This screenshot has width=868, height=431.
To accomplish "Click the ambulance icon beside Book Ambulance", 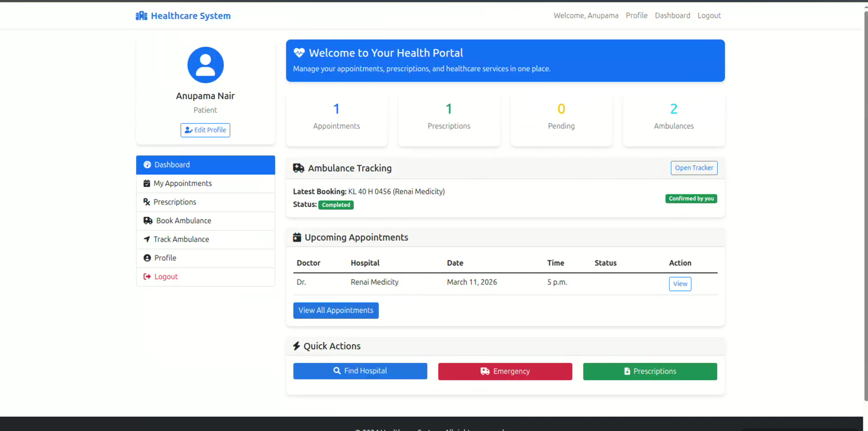I will coord(148,220).
